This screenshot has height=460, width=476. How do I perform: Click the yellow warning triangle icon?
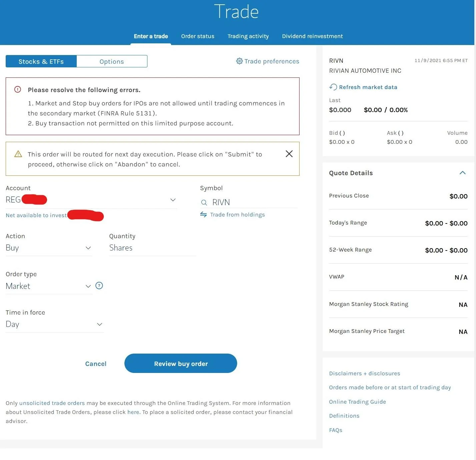18,154
